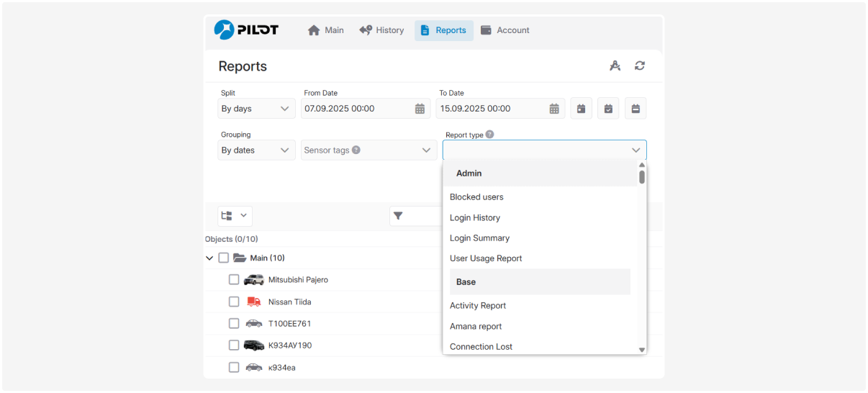
Task: Open the Split dropdown
Action: coord(256,109)
